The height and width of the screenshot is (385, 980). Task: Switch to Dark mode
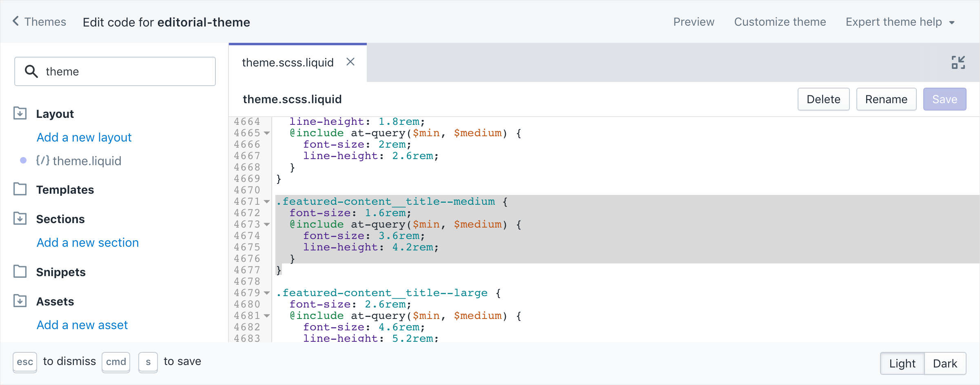945,363
